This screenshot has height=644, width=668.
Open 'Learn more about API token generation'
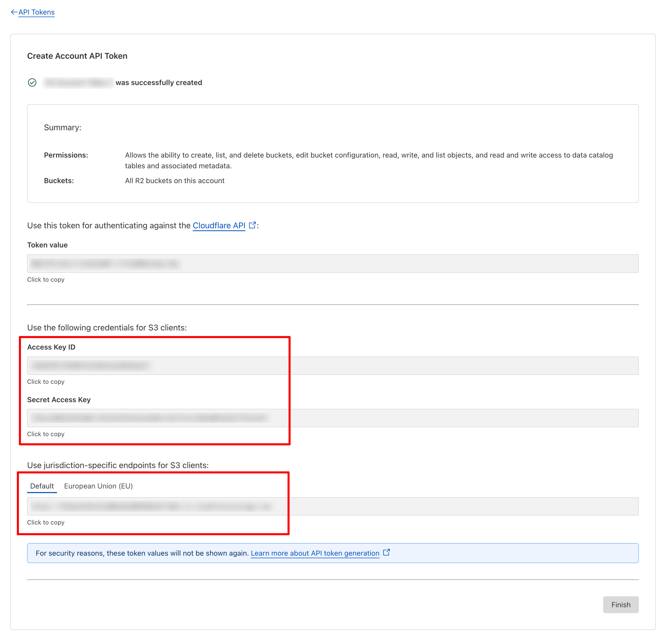pos(315,553)
